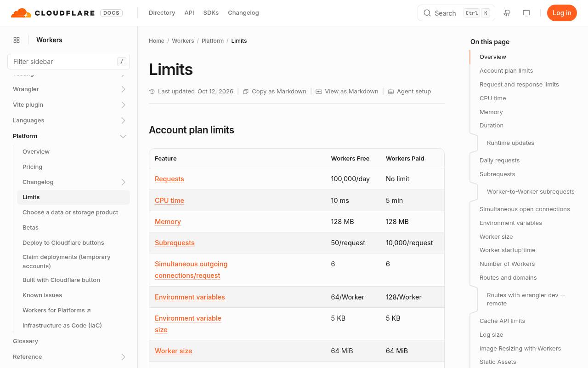Open the Worker size table link
Viewport: 588px width, 368px height.
click(x=173, y=351)
